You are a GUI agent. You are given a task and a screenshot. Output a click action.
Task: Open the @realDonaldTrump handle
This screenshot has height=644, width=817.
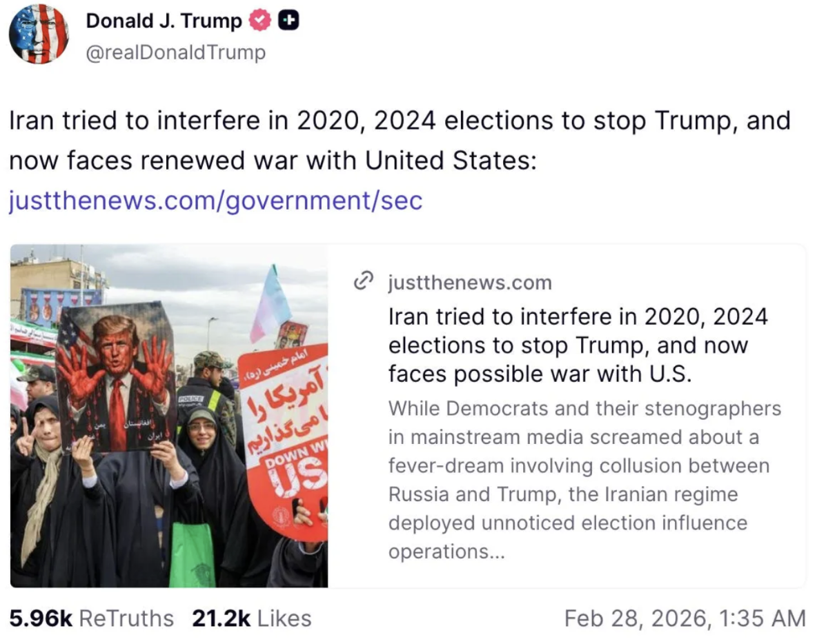(175, 52)
